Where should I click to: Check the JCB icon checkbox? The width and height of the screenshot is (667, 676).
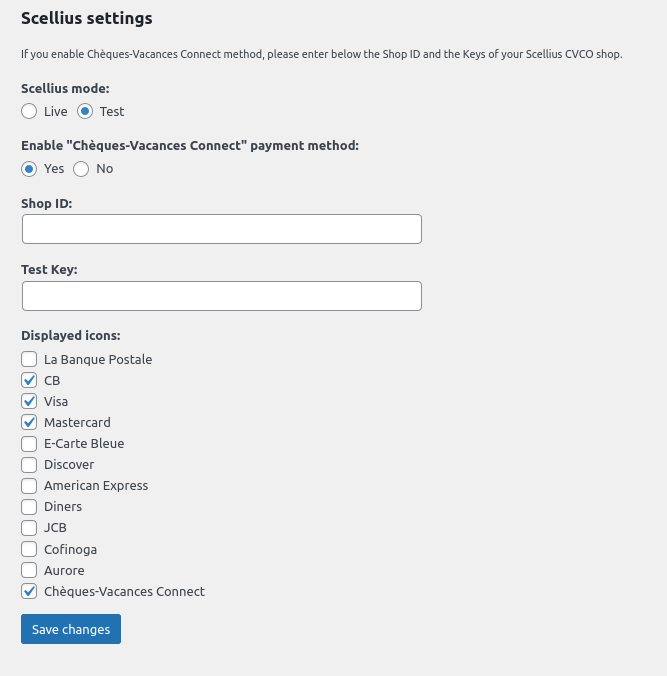tap(29, 527)
